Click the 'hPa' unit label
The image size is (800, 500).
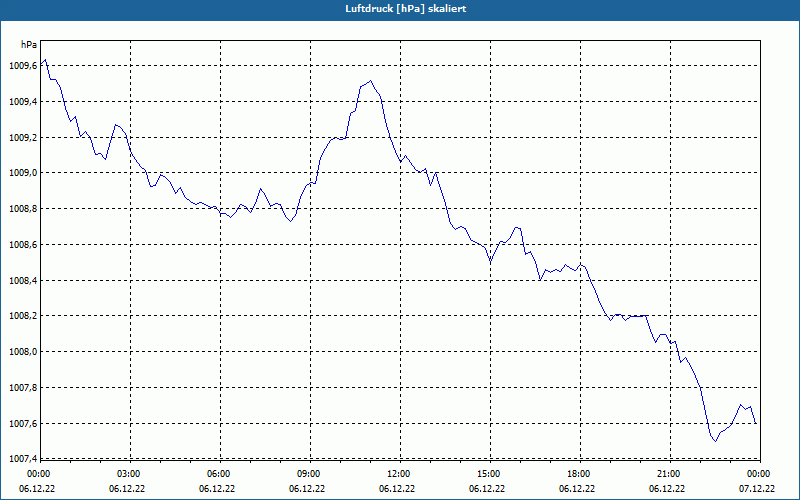(29, 45)
